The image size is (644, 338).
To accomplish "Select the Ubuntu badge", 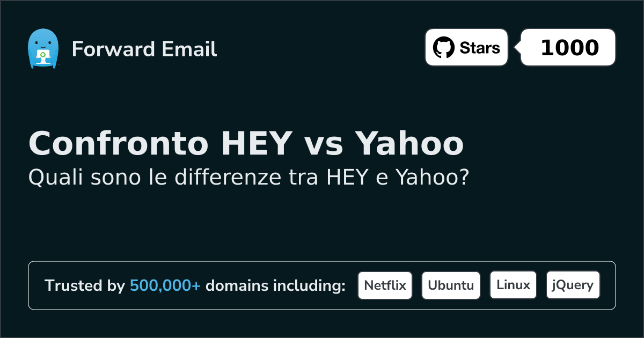I will point(451,285).
